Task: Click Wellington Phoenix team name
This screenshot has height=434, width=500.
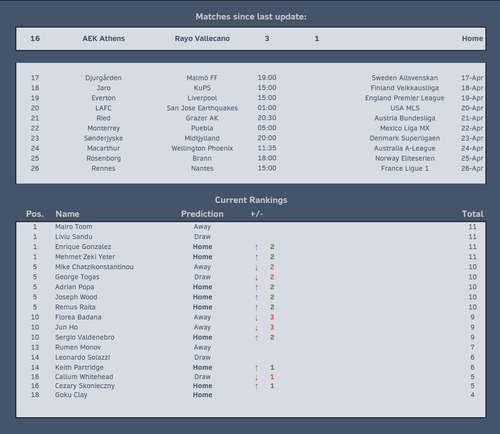Action: coord(202,148)
